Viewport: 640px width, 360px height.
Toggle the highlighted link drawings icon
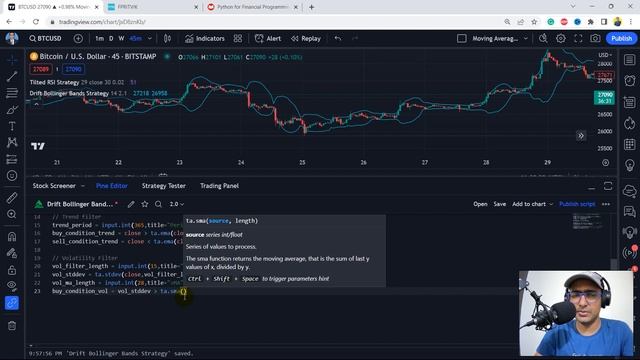coord(12,303)
